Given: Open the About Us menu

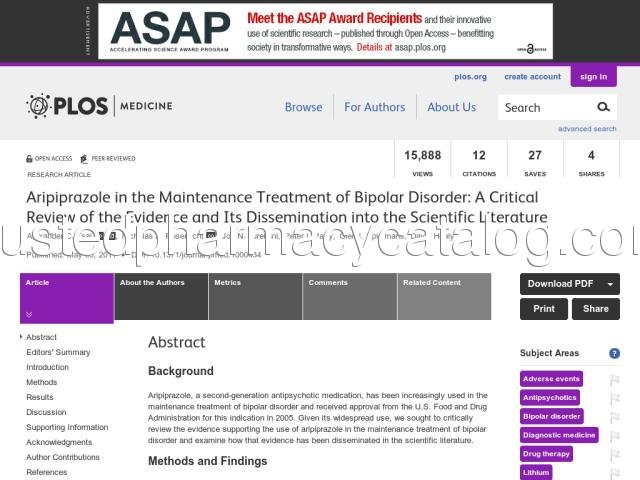Looking at the screenshot, I should (451, 107).
